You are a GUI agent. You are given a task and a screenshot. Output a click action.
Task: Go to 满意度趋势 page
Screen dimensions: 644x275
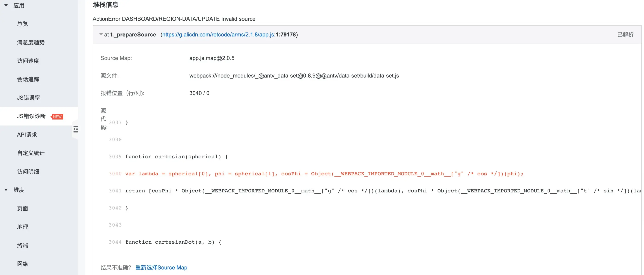[31, 42]
